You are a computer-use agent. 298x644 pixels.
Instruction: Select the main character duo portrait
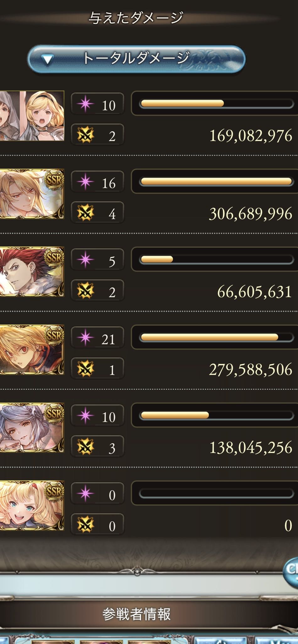(x=32, y=116)
